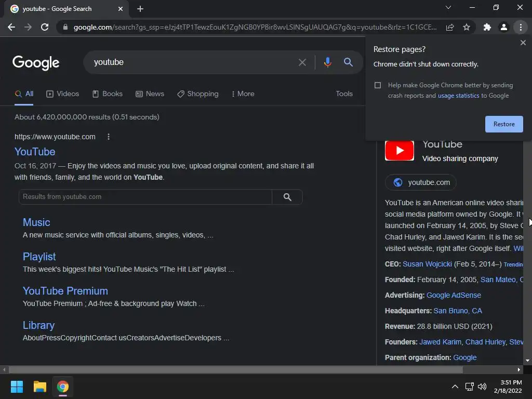
Task: Clear the search box with the X icon
Action: (302, 62)
